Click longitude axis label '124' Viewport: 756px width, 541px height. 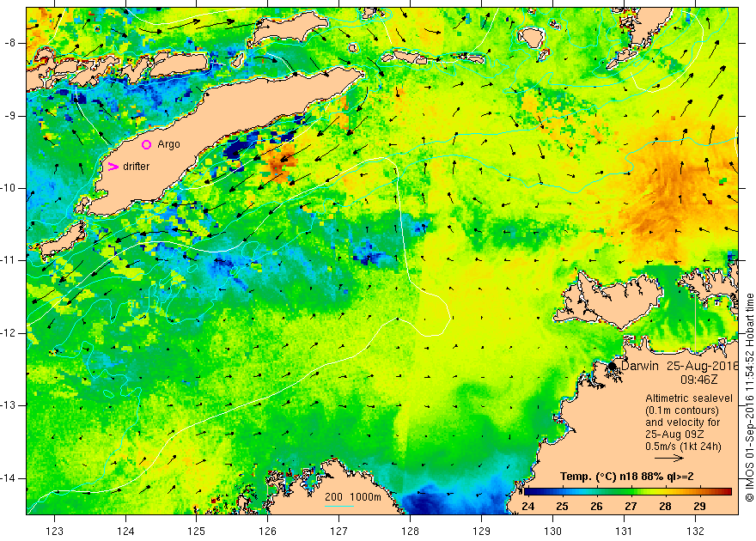(x=125, y=531)
